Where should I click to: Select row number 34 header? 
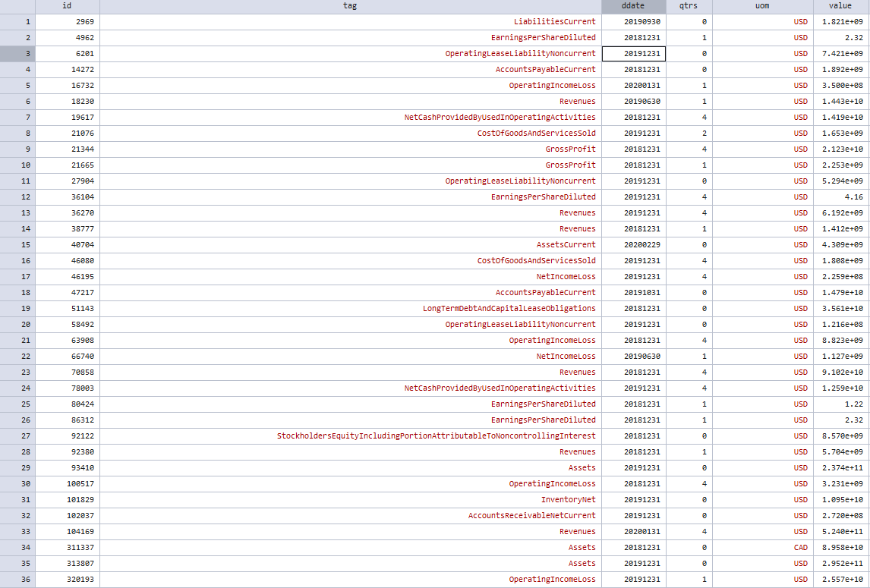coord(17,548)
